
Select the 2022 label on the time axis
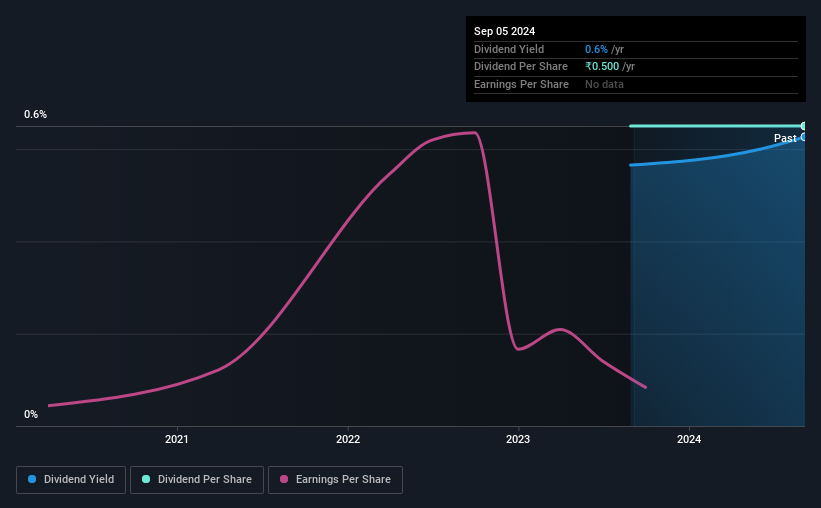(348, 439)
